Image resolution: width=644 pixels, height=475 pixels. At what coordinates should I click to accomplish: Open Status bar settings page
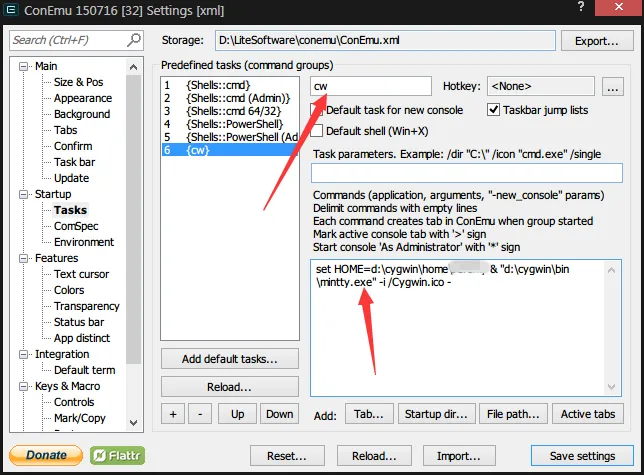pyautogui.click(x=79, y=322)
